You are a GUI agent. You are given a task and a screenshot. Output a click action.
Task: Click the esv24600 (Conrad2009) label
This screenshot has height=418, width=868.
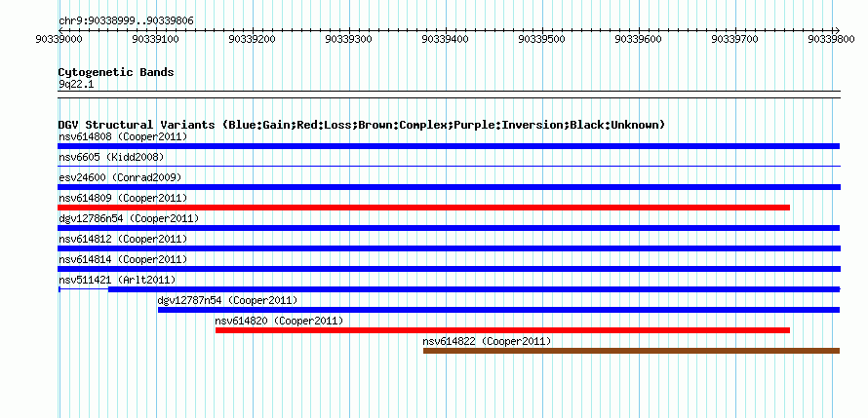(x=120, y=177)
